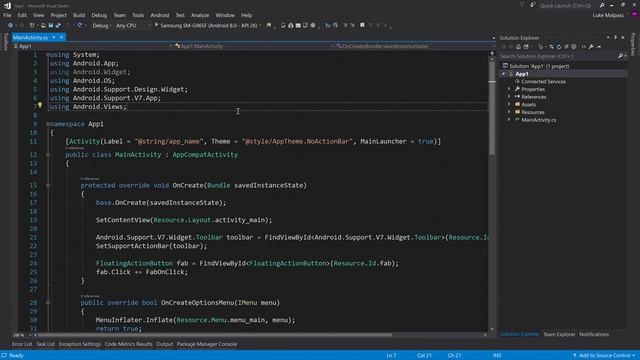Click the Properties wrench icon in Solution Explorer toolbar
The height and width of the screenshot is (360, 640).
pyautogui.click(x=591, y=47)
